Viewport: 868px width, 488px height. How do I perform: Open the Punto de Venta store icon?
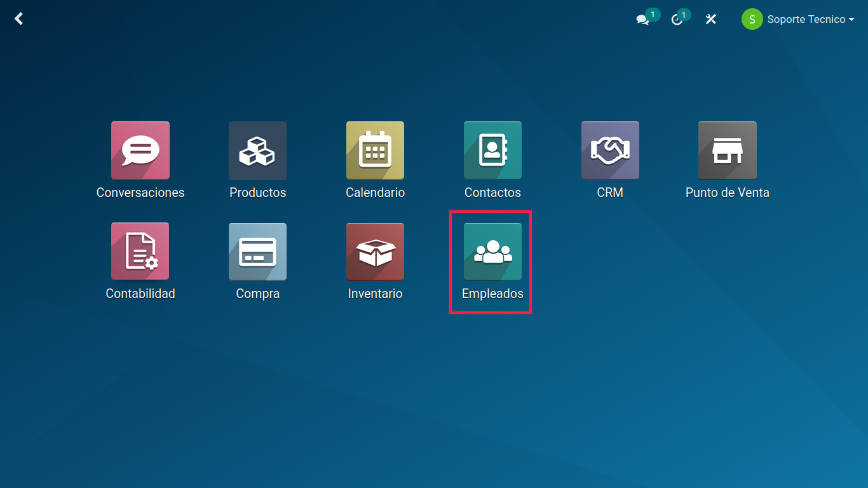pos(727,151)
